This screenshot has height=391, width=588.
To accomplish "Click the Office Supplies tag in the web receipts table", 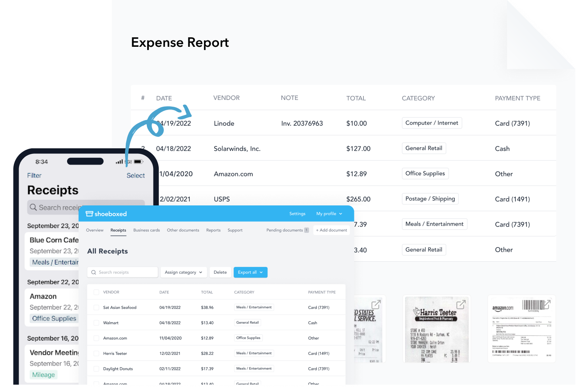I will pos(248,338).
